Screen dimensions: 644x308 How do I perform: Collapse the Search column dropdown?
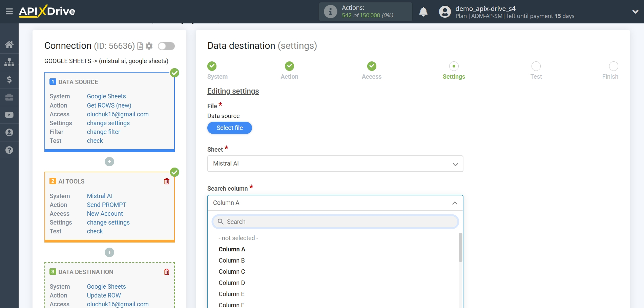[455, 203]
